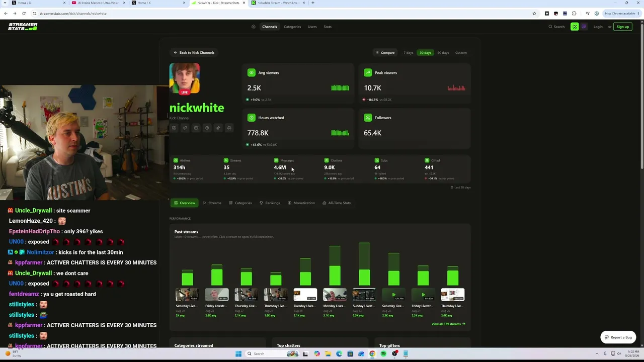This screenshot has height=362, width=644.
Task: Open the Discord social link icon
Action: (x=229, y=128)
